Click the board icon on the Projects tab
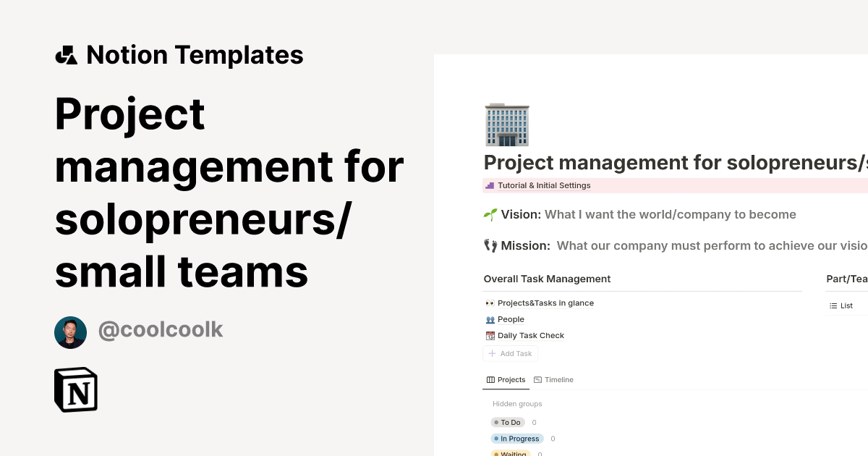This screenshot has height=456, width=868. click(490, 379)
